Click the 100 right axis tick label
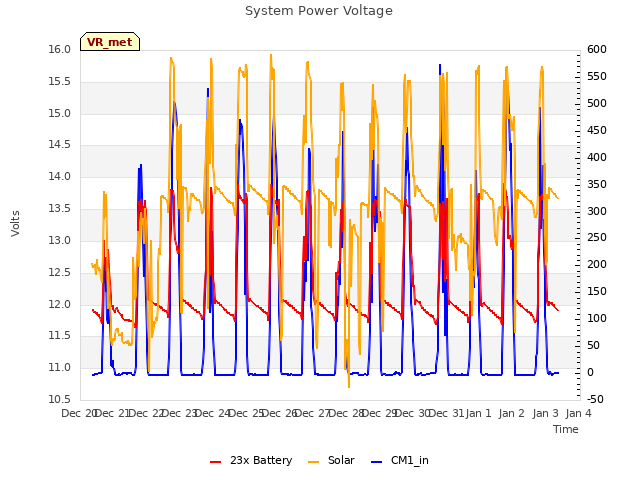 (597, 318)
